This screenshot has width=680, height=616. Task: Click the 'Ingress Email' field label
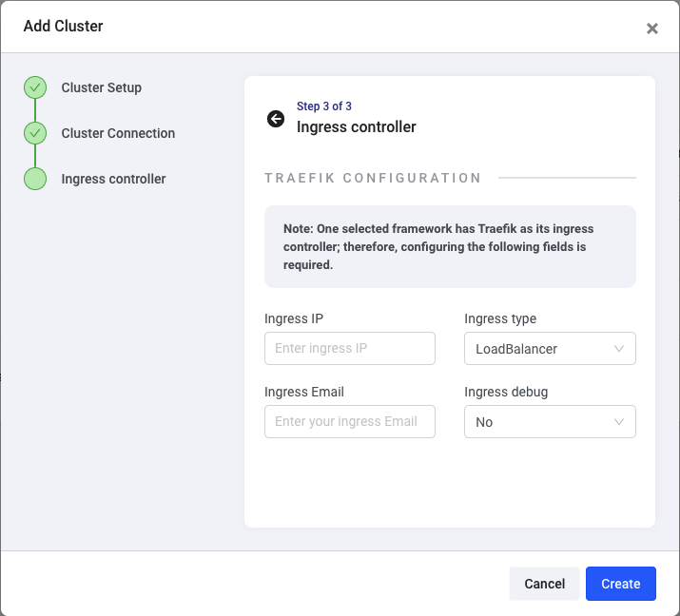304,392
